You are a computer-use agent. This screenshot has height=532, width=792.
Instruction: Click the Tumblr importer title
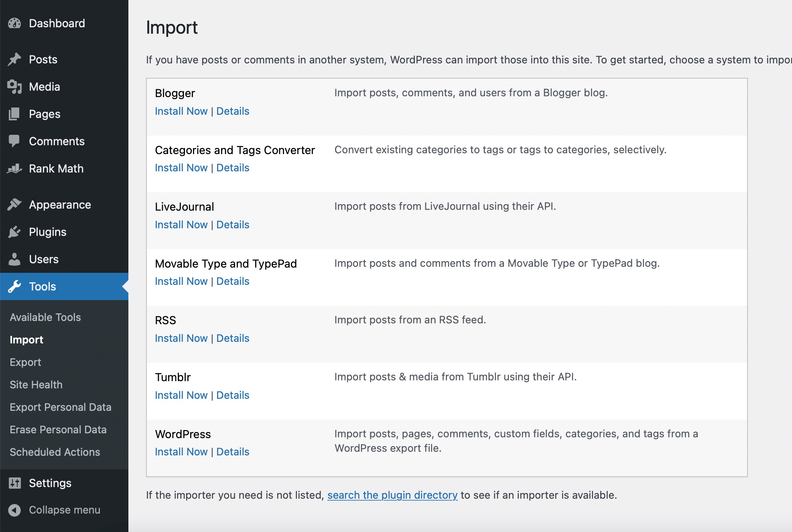tap(173, 377)
